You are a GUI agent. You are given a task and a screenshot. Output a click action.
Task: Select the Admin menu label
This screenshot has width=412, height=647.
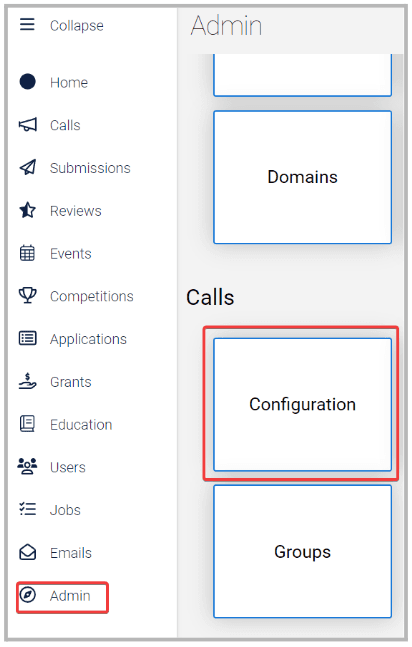click(70, 596)
